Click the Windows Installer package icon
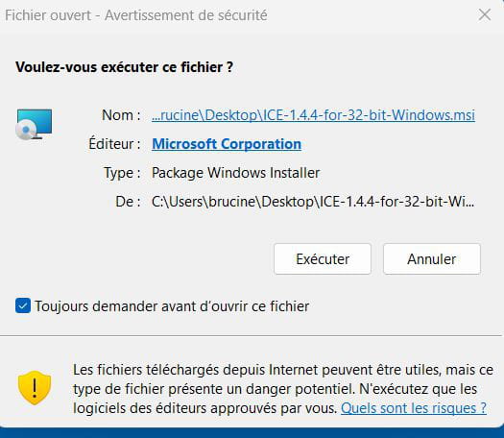Screen dimensions: 504x438 click(x=34, y=124)
